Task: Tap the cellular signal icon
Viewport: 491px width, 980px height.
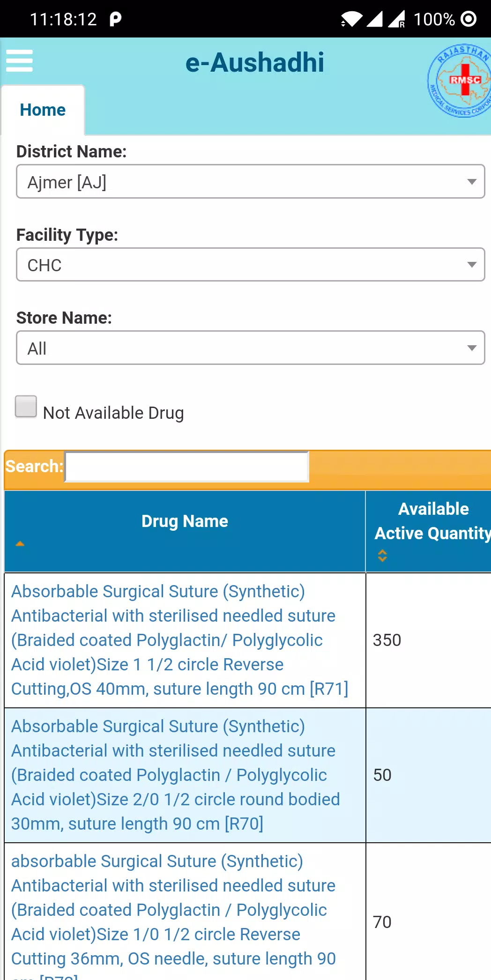Action: click(374, 19)
